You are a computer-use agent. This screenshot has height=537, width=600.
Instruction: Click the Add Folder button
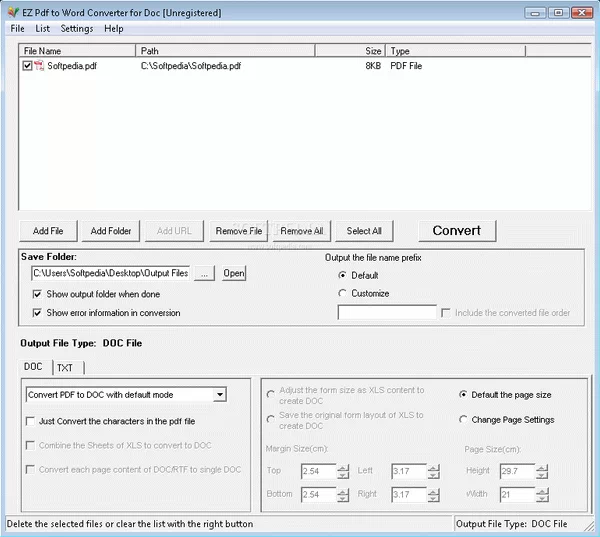111,231
